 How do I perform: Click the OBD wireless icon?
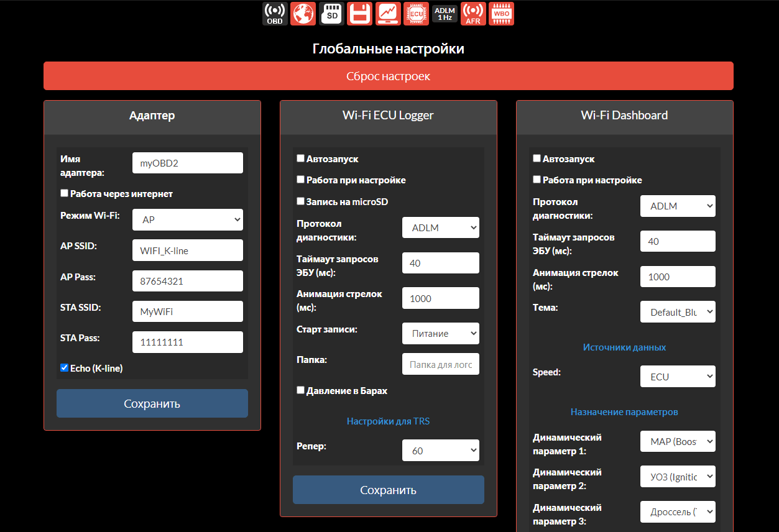point(275,14)
